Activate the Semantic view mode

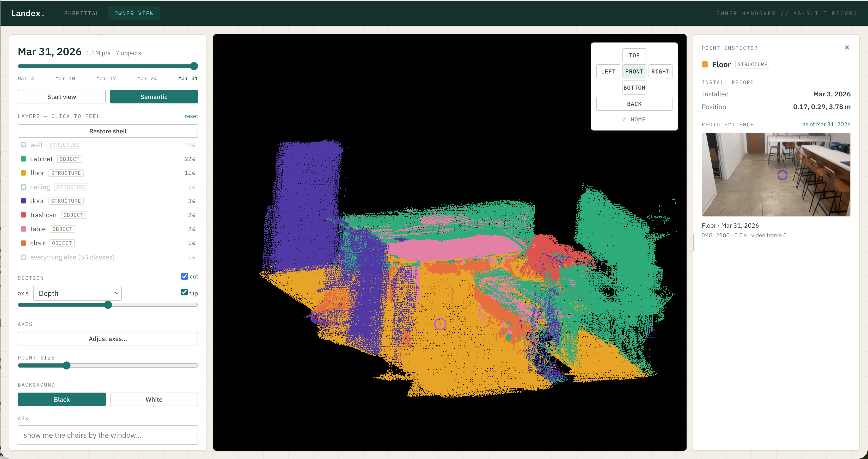pyautogui.click(x=154, y=97)
